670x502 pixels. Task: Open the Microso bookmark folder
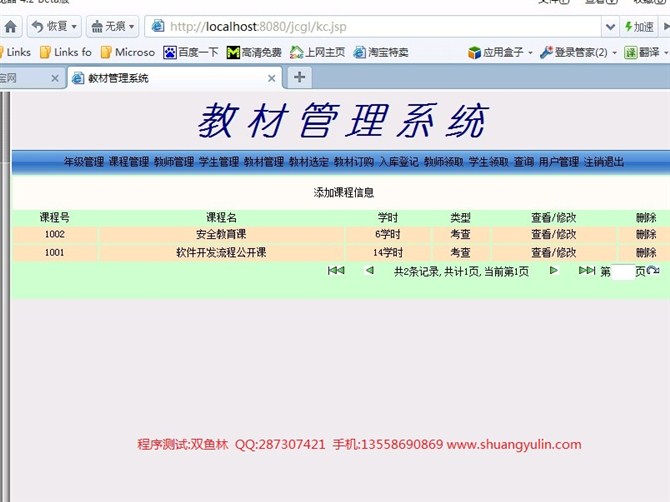(128, 52)
